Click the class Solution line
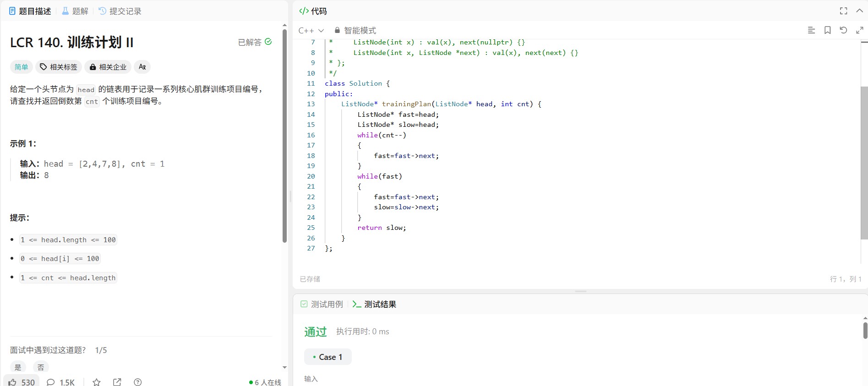 [357, 83]
